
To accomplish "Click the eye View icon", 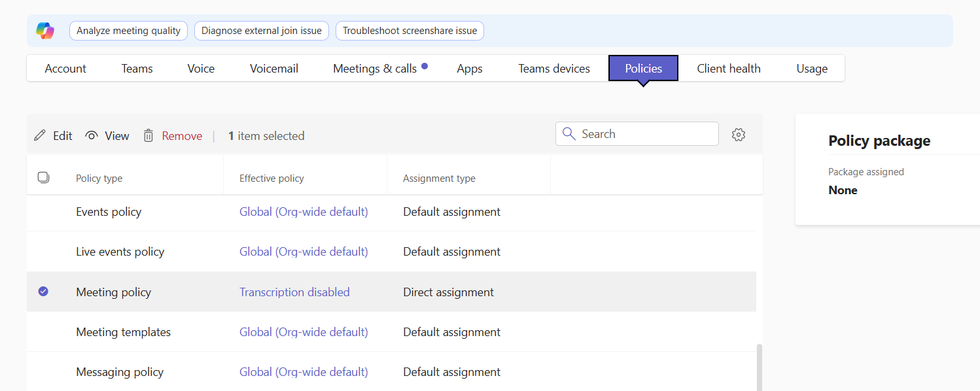I will click(x=92, y=135).
